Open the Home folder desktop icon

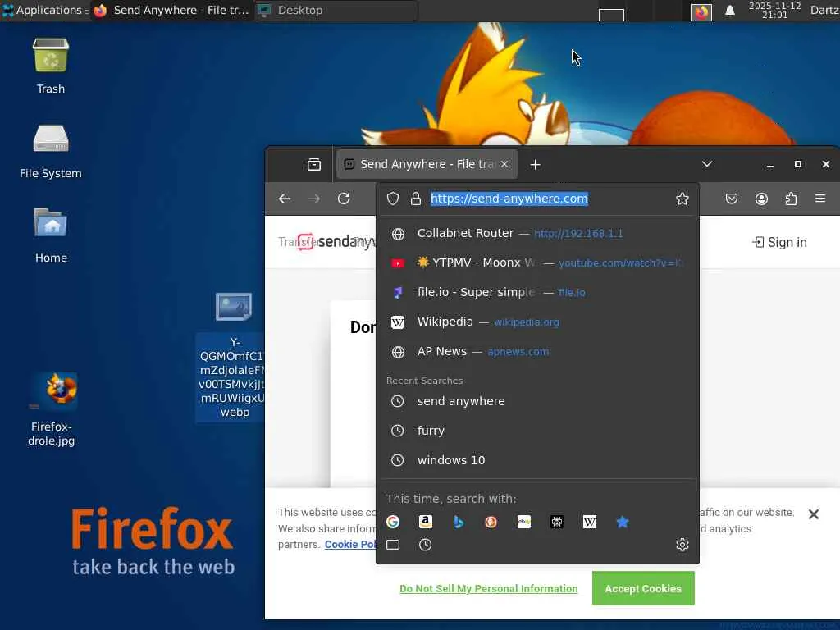[x=51, y=235]
